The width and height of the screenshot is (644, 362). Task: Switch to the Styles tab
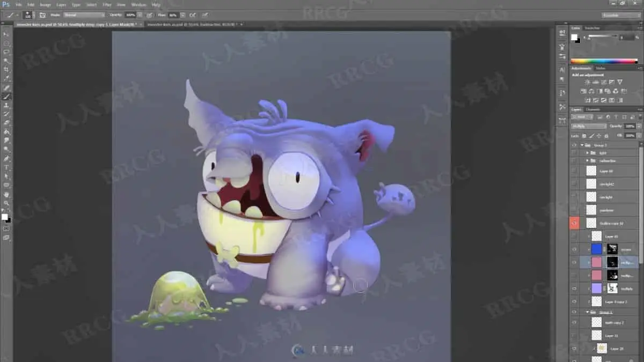pyautogui.click(x=601, y=68)
